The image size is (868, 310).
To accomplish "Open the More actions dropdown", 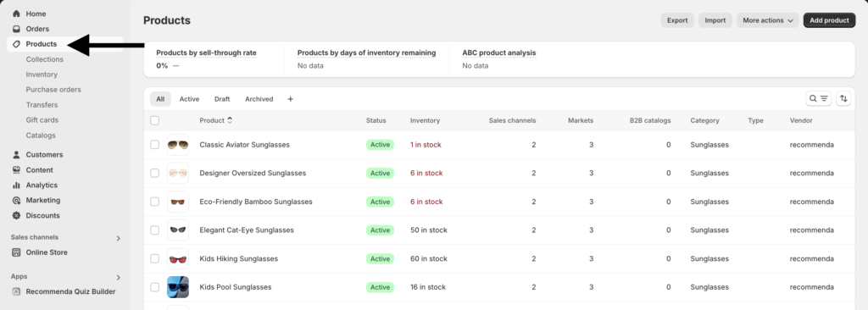I will click(x=767, y=20).
